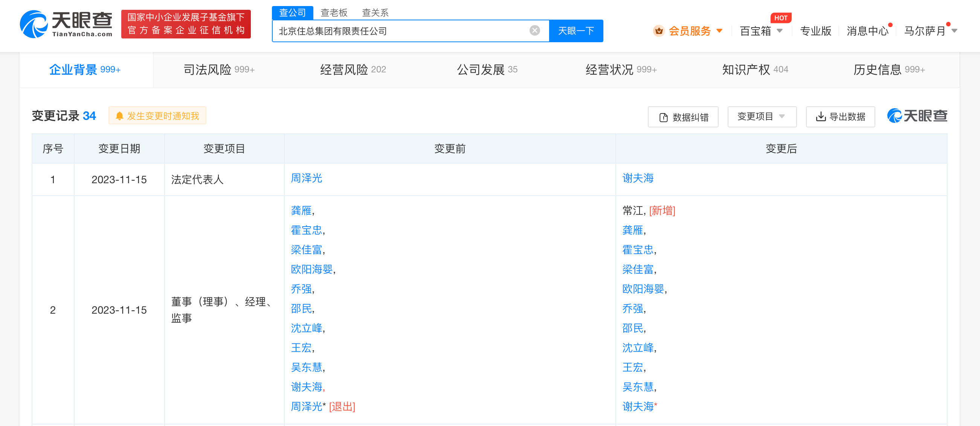Open the 历史信息 tab
This screenshot has width=980, height=426.
(889, 70)
